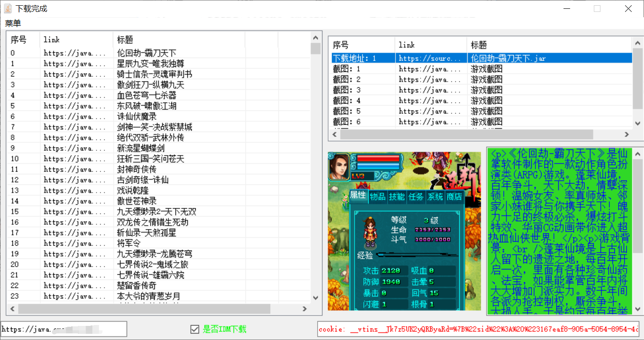Select the 诛仙伏魔录 row

[158, 117]
